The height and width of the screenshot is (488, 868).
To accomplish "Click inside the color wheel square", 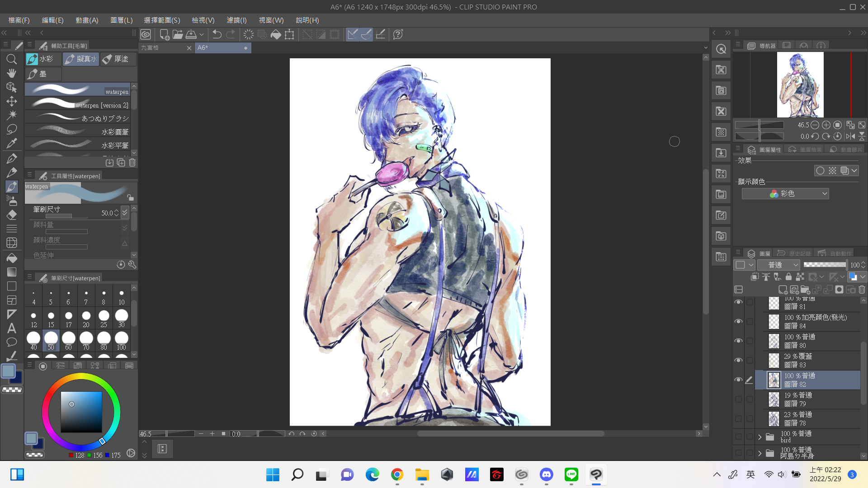I will pos(81,412).
